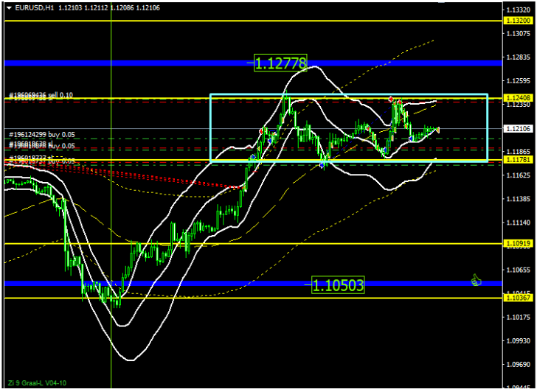Viewport: 537px width, 392px height.
Task: Select the 1.12778 green price label
Action: point(280,63)
